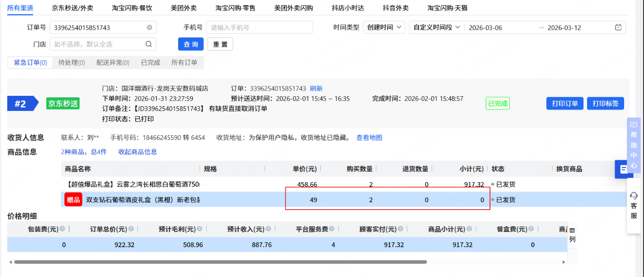Switch to the 抖店小时达 tab
The width and height of the screenshot is (644, 277).
[348, 8]
